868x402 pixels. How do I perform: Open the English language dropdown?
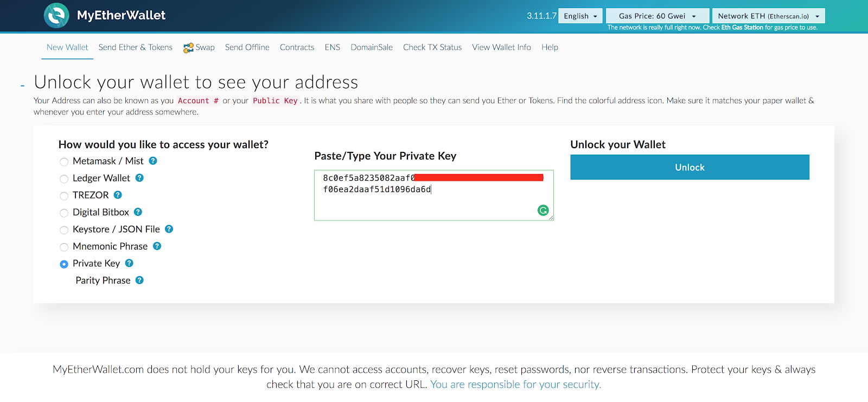[580, 16]
